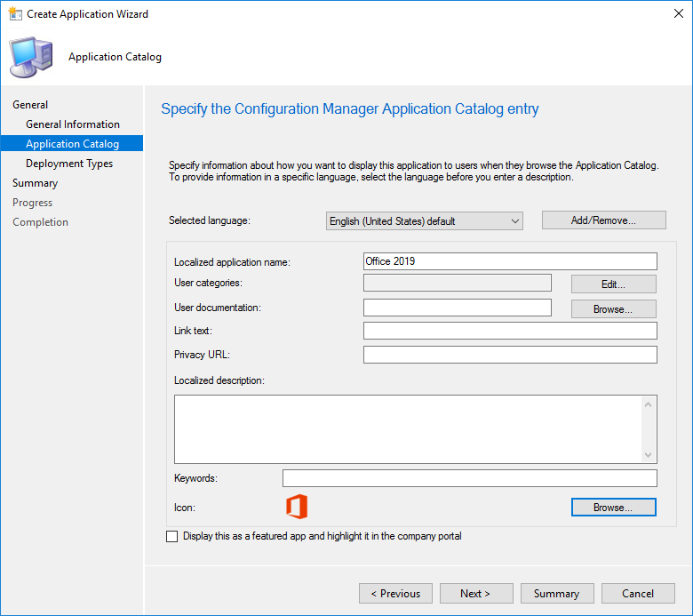Click the Create Application Wizard title icon

(15, 13)
